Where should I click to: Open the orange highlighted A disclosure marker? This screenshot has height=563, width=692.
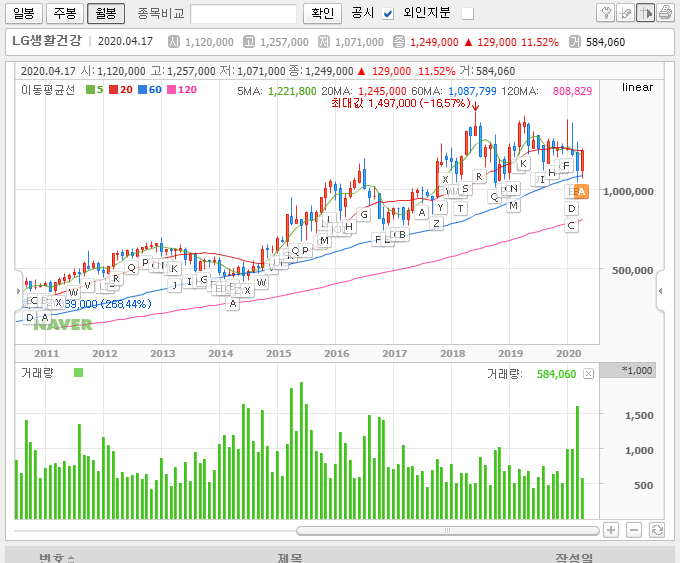pos(581,191)
